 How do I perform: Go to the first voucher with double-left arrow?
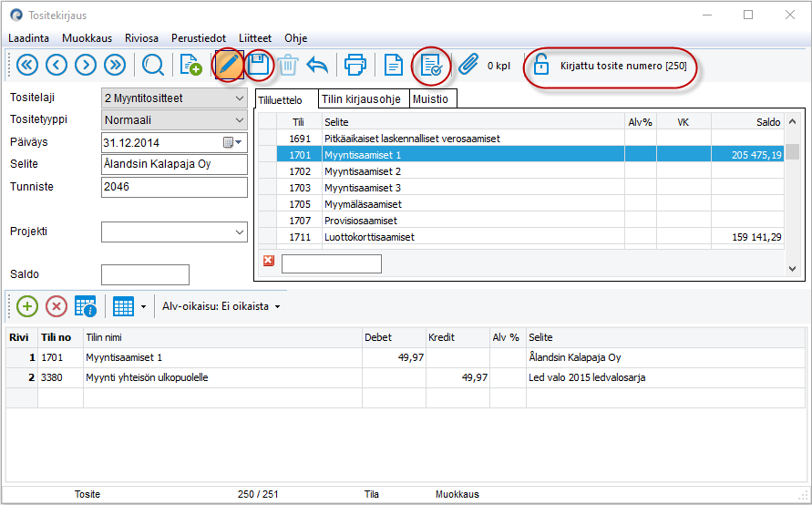(27, 66)
